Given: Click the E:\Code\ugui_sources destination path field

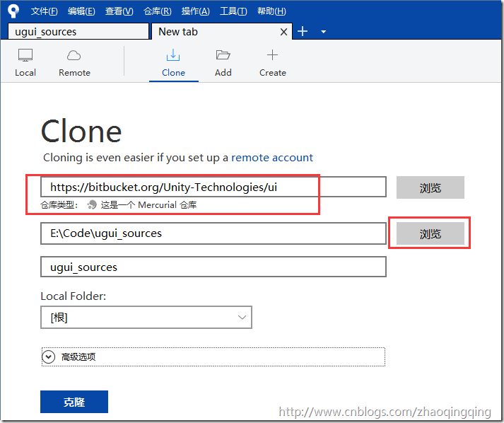Looking at the screenshot, I should [213, 233].
